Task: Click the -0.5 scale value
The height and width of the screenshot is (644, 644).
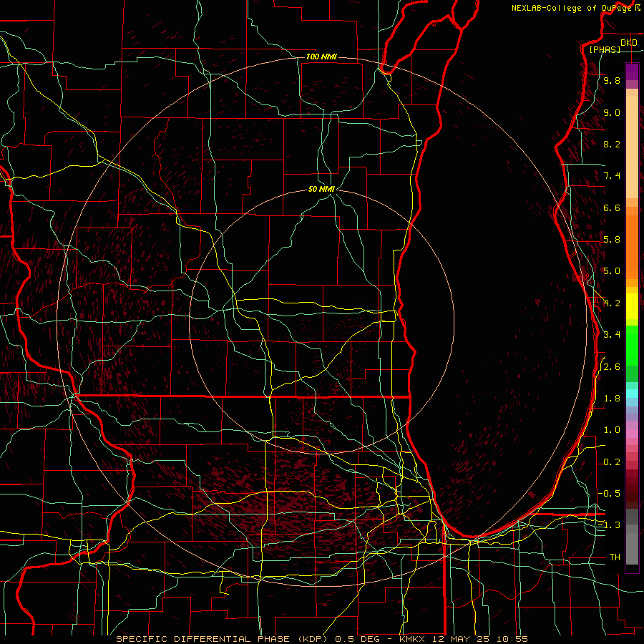Action: 609,494
